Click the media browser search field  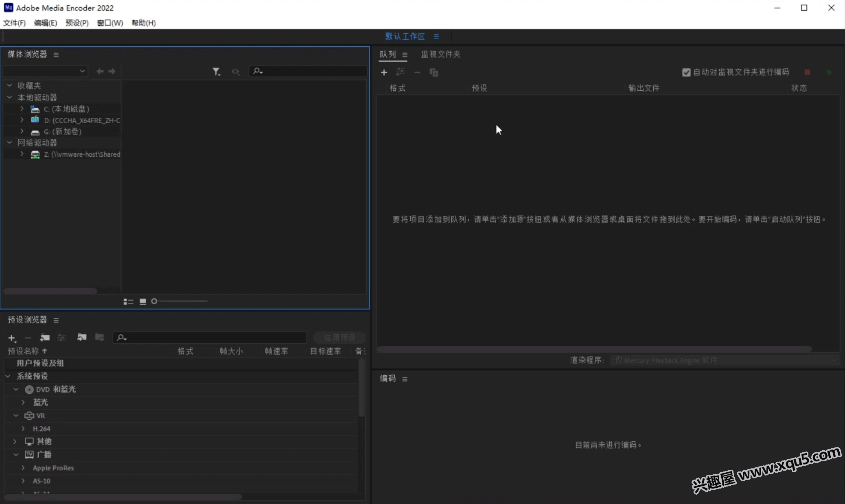[x=308, y=71]
